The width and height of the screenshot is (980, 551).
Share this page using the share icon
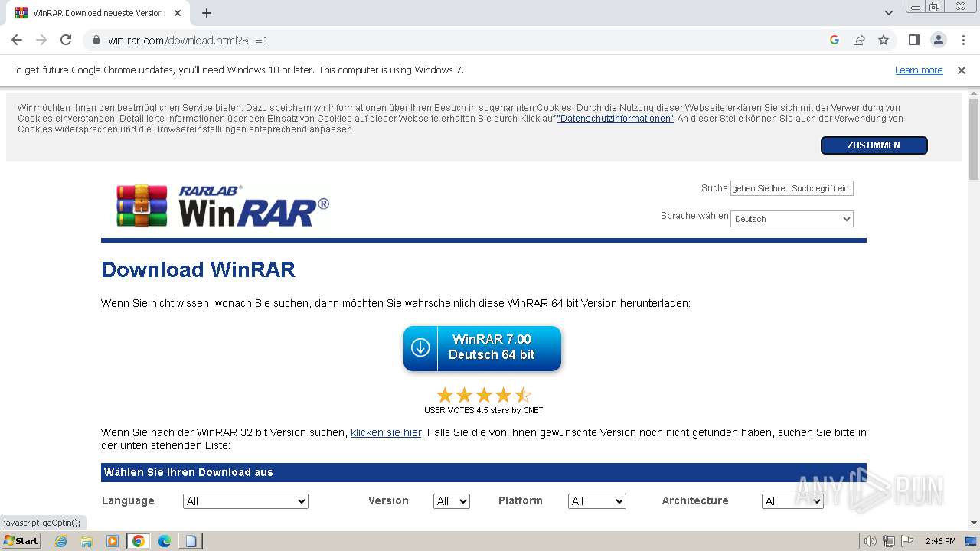pyautogui.click(x=859, y=40)
